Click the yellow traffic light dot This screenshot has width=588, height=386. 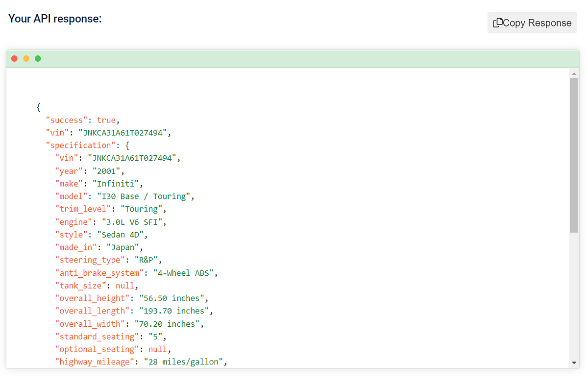[x=26, y=58]
